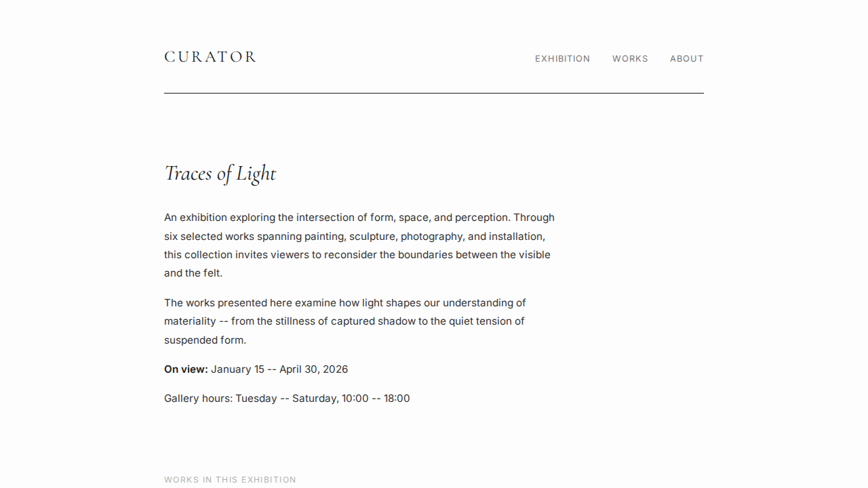Image resolution: width=868 pixels, height=488 pixels.
Task: Click the "suspended form." closing phrase
Action: click(x=205, y=340)
